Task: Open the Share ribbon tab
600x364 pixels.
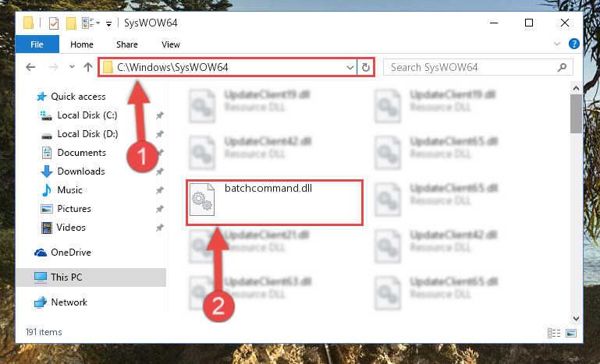Action: pos(127,44)
